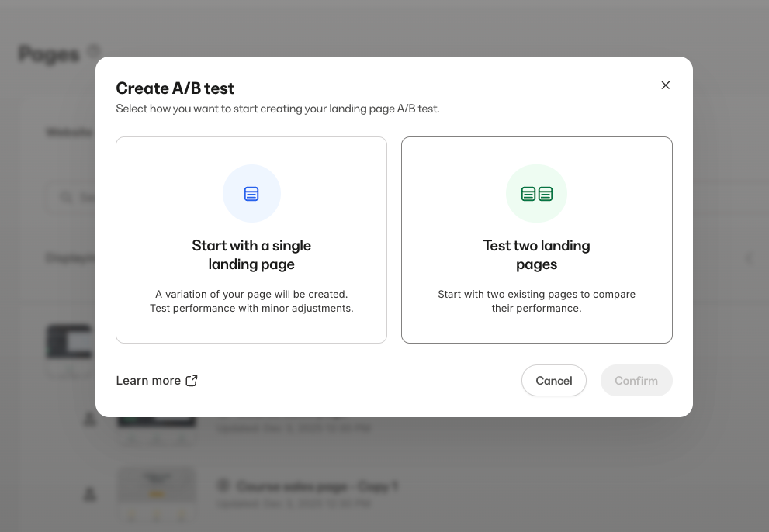Select the Start with a single landing page option
Screen dimensions: 769x532
[x=251, y=239]
